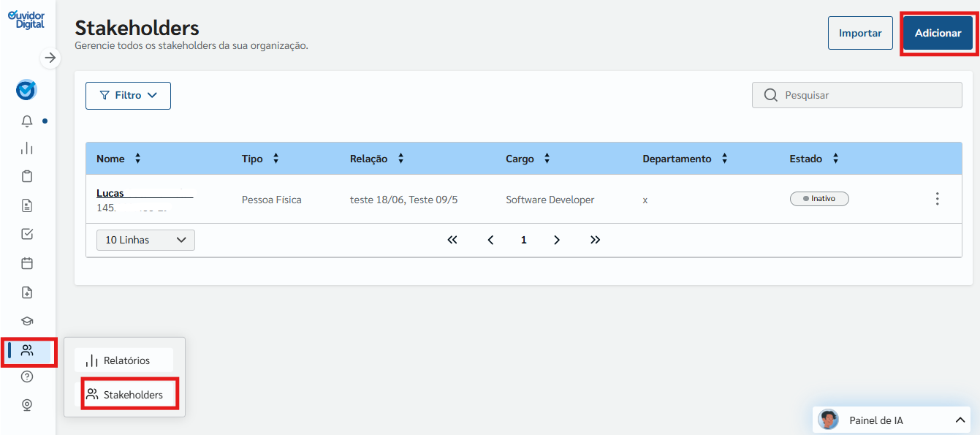
Task: Focus the Pesquisar search field
Action: click(857, 95)
